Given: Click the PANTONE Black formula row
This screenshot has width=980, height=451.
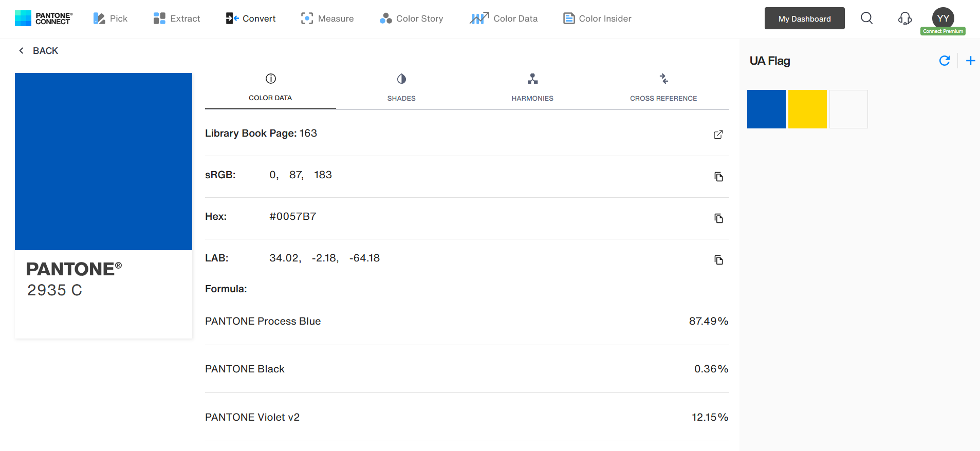Looking at the screenshot, I should tap(467, 369).
